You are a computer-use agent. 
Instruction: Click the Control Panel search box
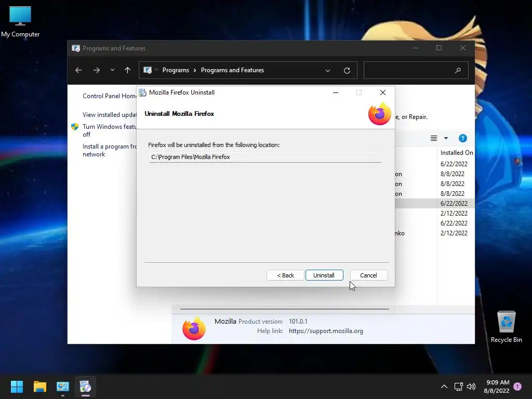[x=416, y=70]
